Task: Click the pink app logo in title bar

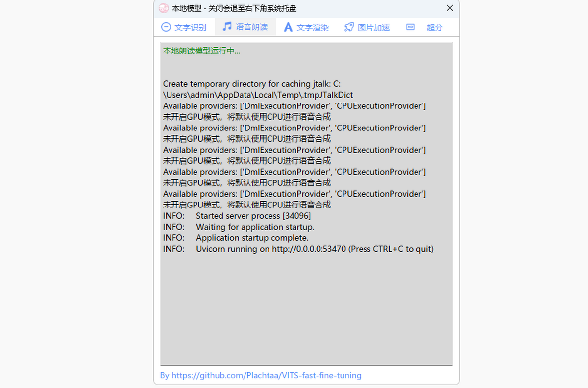Action: (164, 8)
